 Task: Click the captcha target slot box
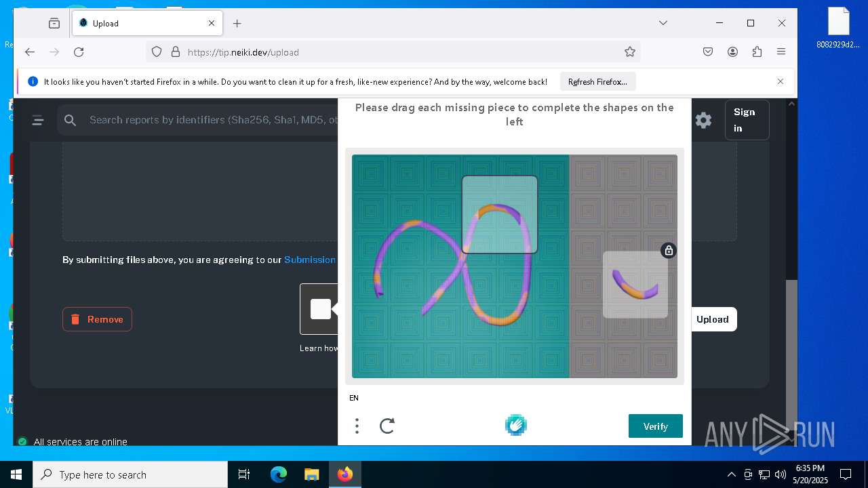[x=500, y=214]
